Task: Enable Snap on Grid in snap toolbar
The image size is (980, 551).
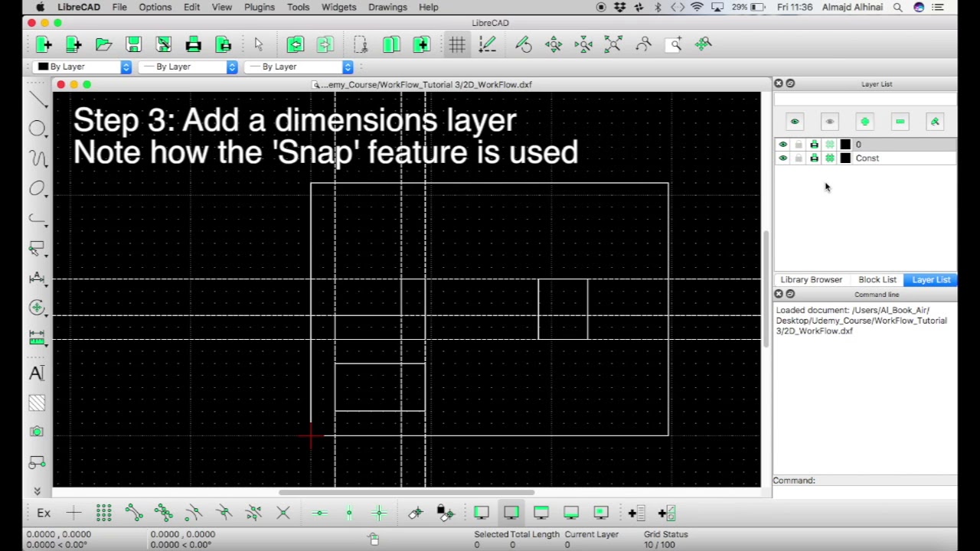Action: coord(103,513)
